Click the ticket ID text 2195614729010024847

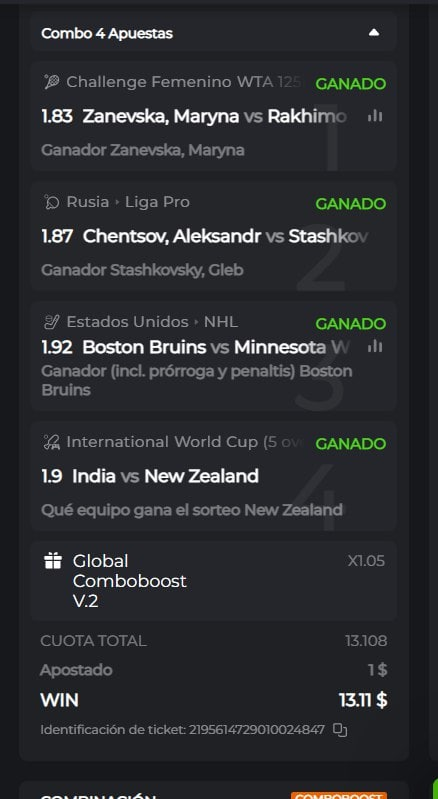pyautogui.click(x=257, y=730)
